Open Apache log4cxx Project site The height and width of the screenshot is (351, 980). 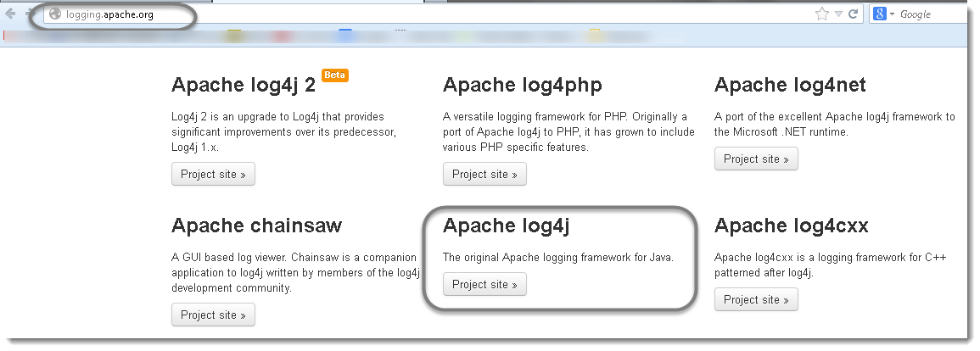tap(756, 300)
